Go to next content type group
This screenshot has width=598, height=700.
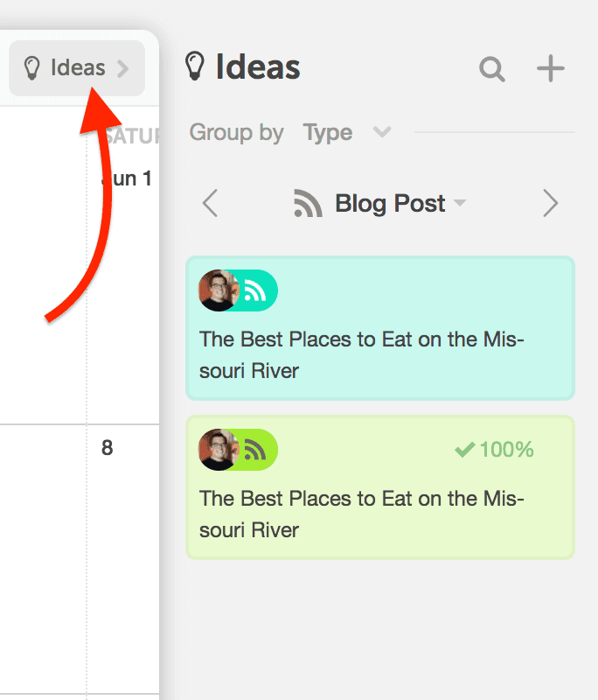pyautogui.click(x=550, y=203)
